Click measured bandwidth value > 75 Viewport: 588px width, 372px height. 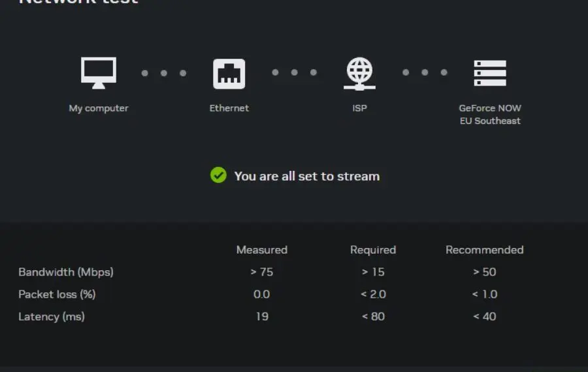tap(262, 272)
